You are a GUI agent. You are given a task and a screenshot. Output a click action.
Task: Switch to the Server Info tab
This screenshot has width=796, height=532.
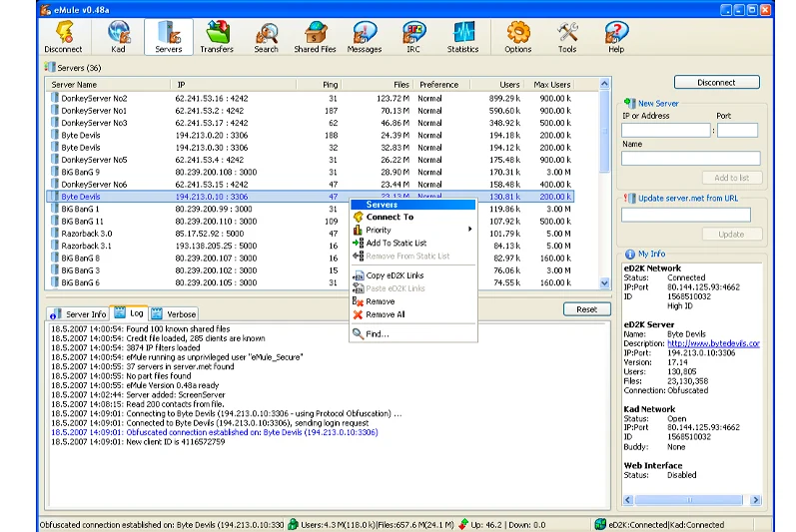coord(79,314)
